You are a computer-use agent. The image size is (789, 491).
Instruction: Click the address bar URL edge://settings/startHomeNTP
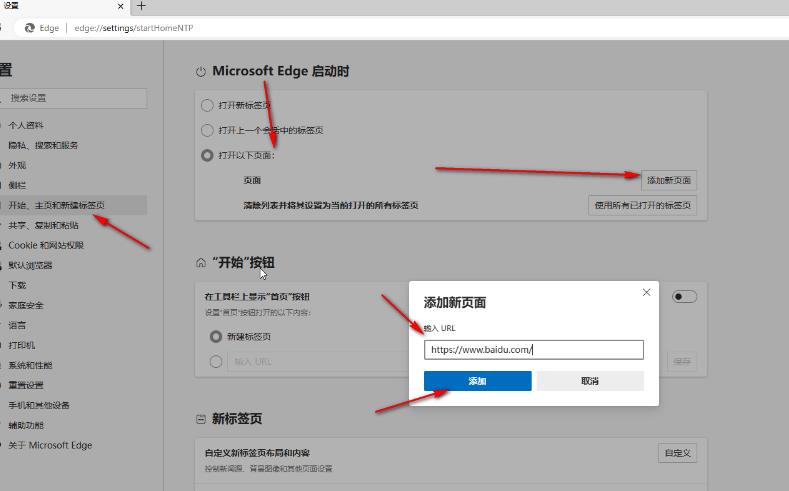[x=134, y=28]
